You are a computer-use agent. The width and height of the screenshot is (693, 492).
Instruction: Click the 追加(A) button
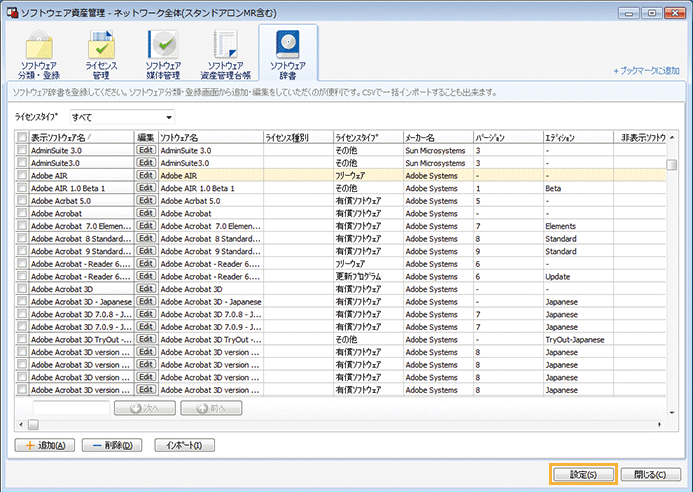click(x=45, y=445)
